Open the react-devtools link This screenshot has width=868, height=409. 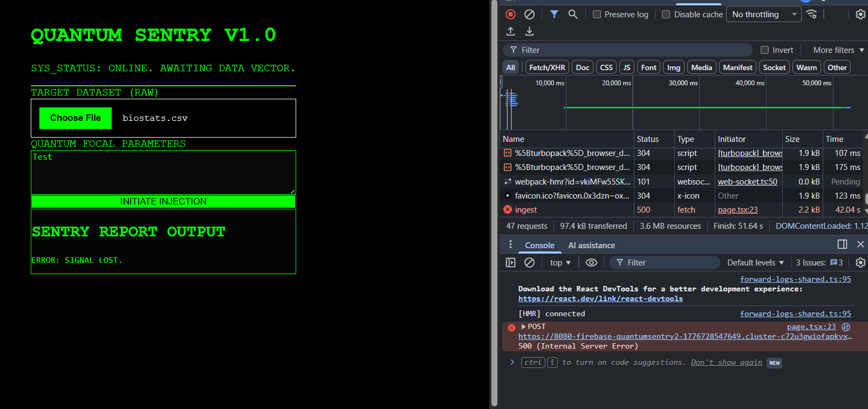[600, 299]
